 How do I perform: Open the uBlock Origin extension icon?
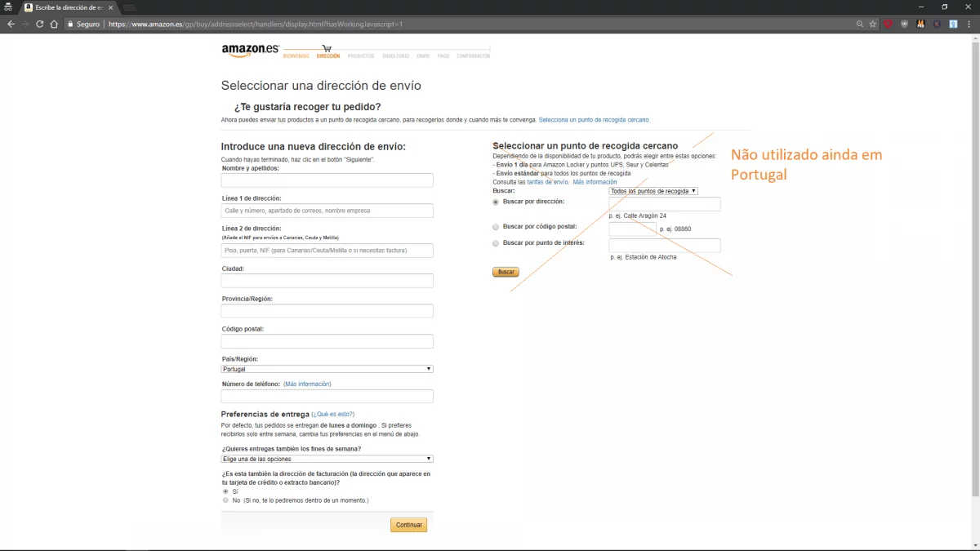[x=904, y=24]
